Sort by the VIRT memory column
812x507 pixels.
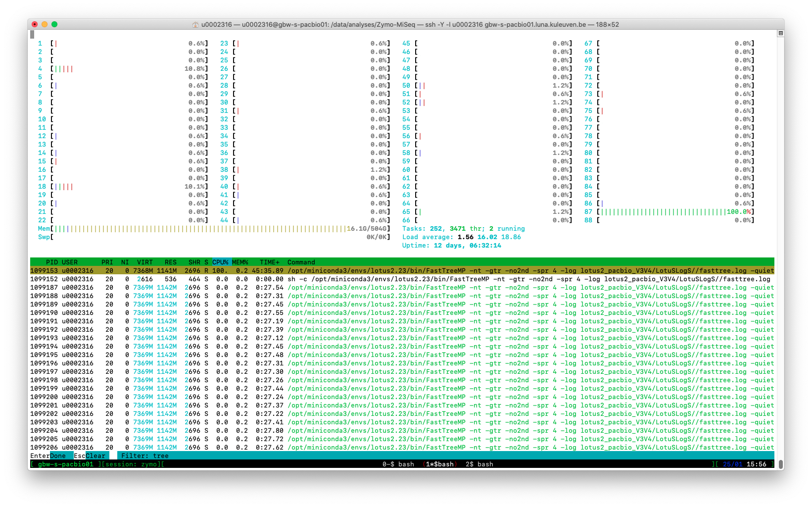(144, 262)
